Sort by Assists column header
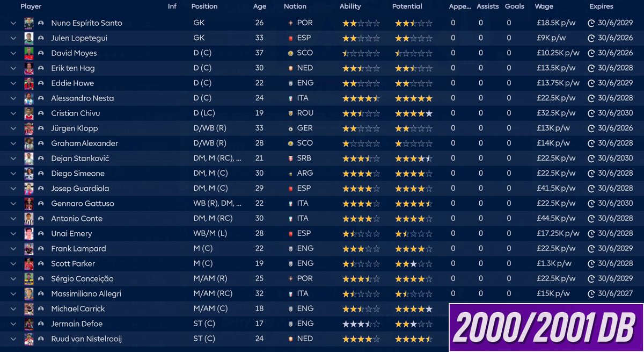Image resolution: width=644 pixels, height=352 pixels. [x=487, y=6]
